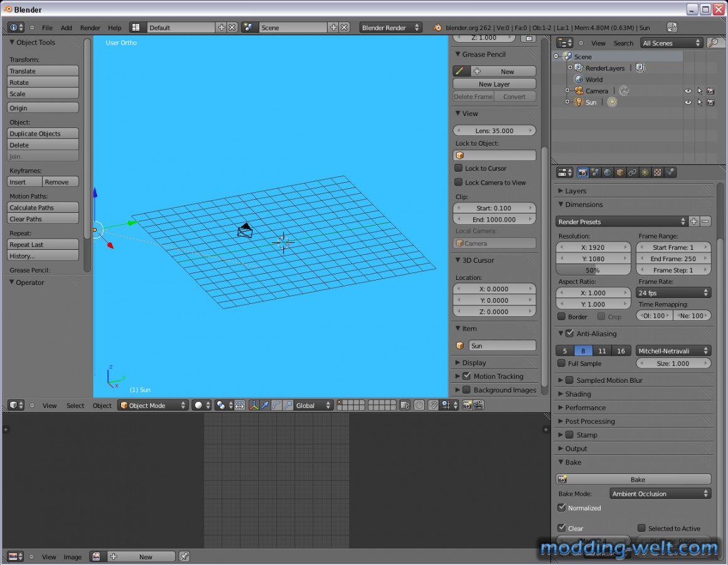Click the 3D manipulator toggle icon
Image resolution: width=728 pixels, height=565 pixels.
click(254, 406)
